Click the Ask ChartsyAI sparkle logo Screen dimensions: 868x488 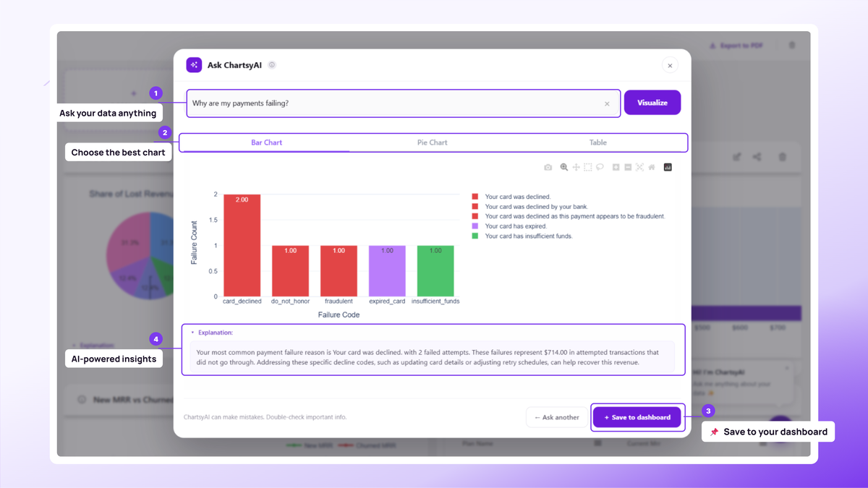[194, 65]
